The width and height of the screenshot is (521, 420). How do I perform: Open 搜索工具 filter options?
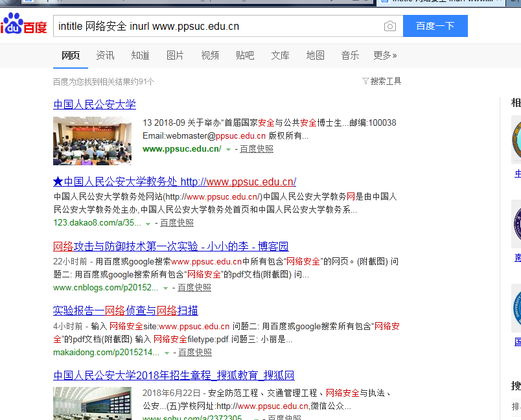pos(382,81)
